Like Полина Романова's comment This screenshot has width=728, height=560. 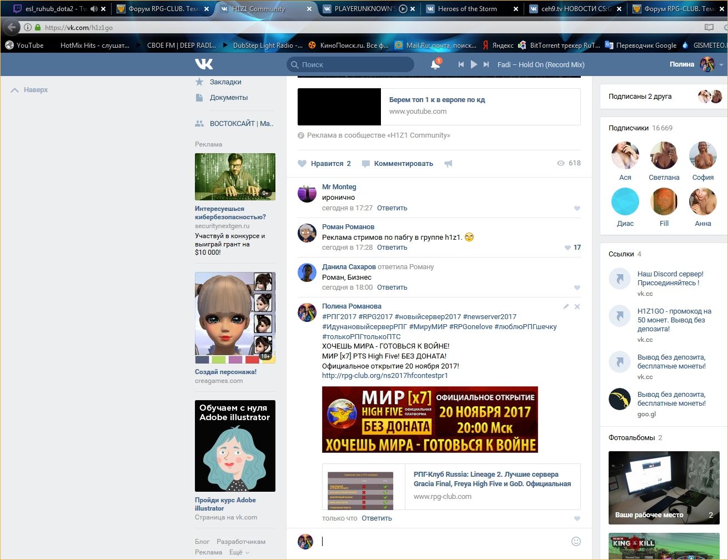(x=577, y=518)
